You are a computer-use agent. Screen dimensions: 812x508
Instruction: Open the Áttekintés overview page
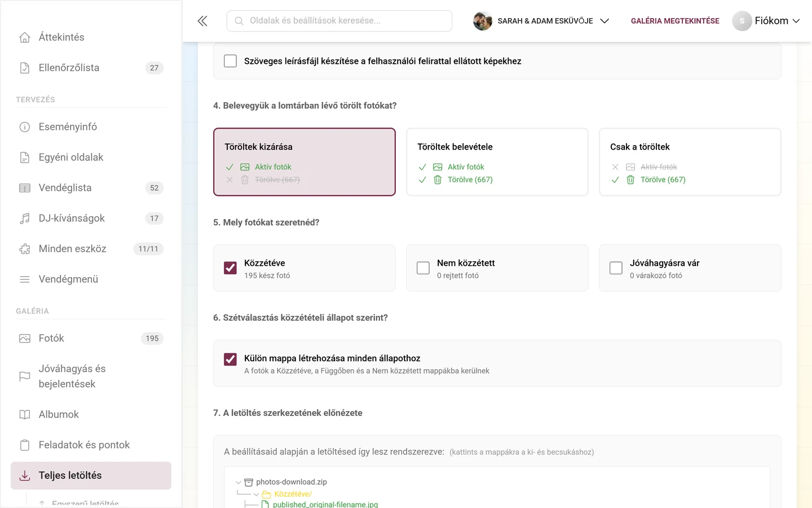91,37
